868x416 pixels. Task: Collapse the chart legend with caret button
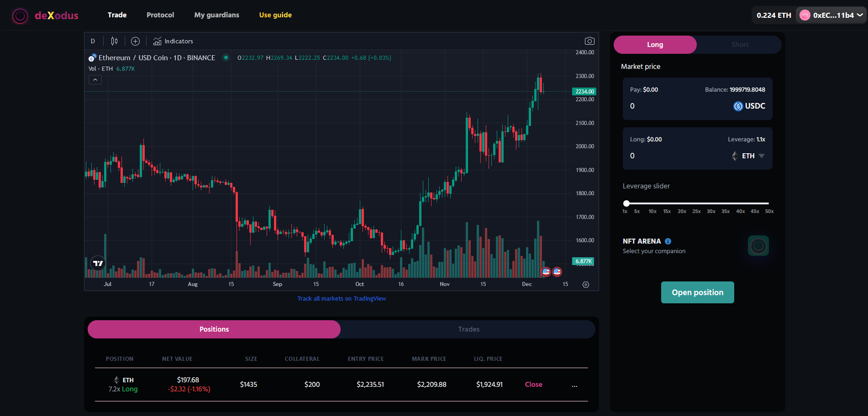[x=95, y=80]
